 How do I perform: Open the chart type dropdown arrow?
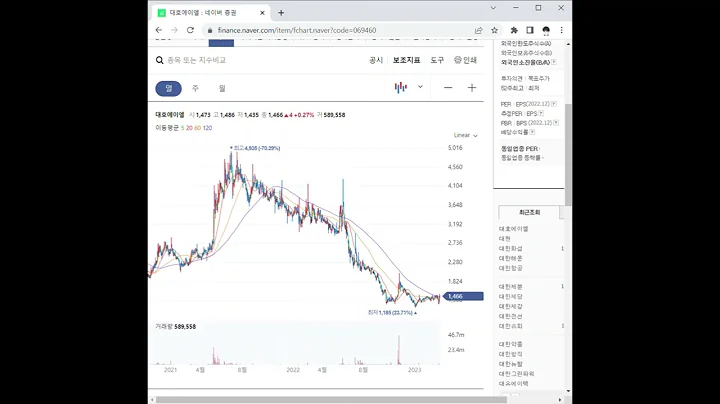[x=420, y=87]
